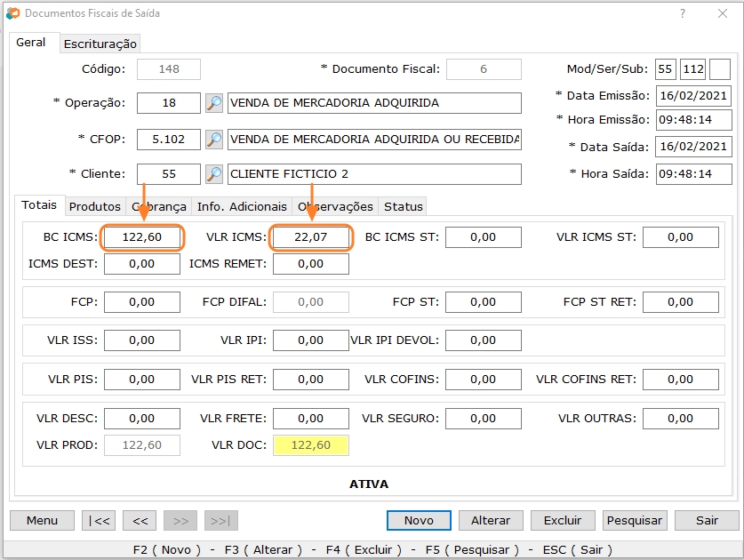This screenshot has width=744, height=560.
Task: Click the Data Emissão field
Action: (x=693, y=96)
